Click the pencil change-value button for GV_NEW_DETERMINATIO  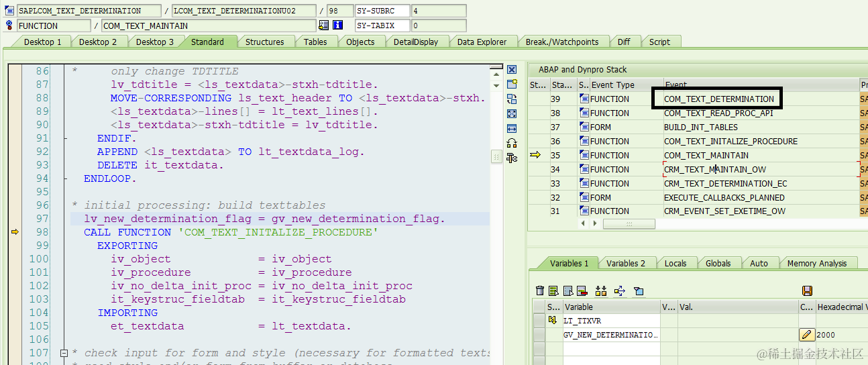pyautogui.click(x=807, y=334)
